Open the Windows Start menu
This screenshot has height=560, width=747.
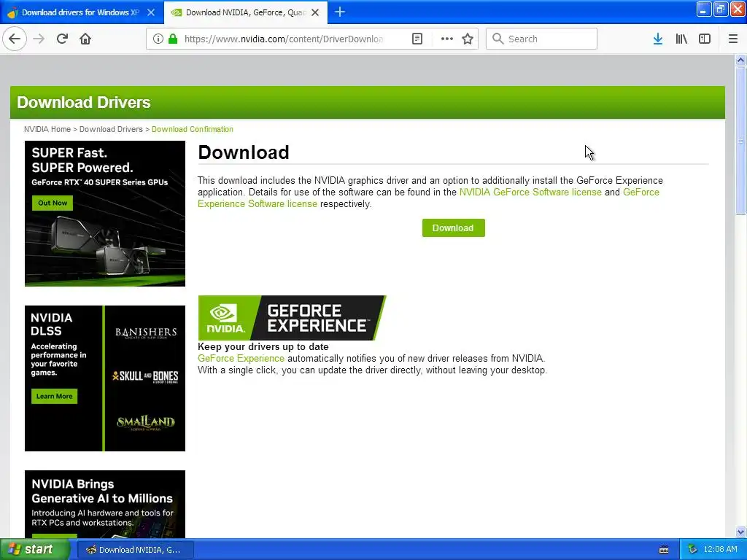click(34, 550)
